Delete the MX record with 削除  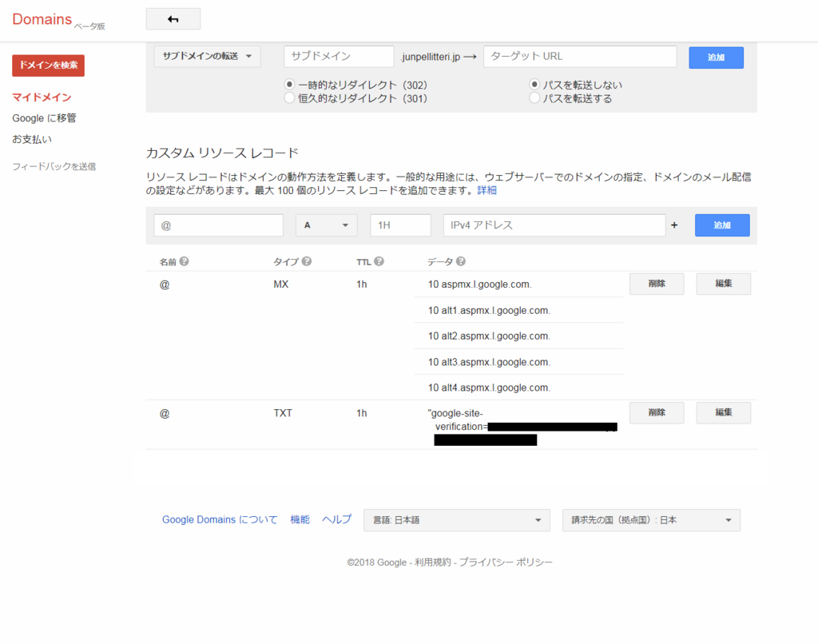(x=656, y=284)
